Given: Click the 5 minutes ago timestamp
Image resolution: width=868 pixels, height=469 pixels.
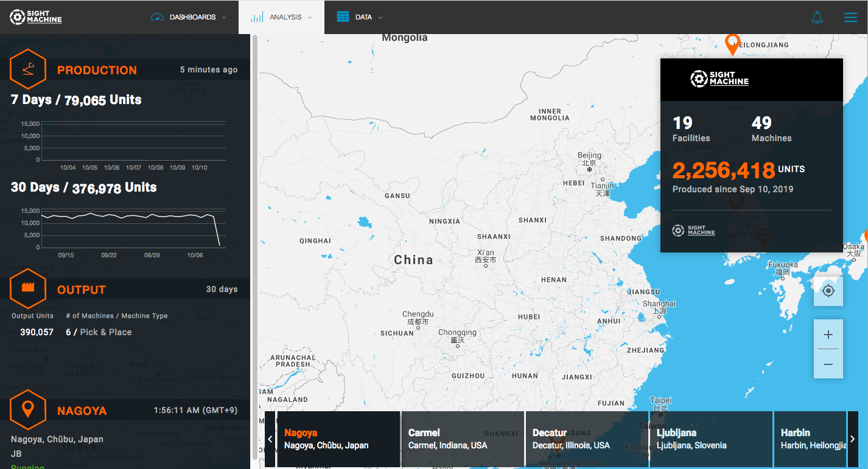Looking at the screenshot, I should pyautogui.click(x=209, y=69).
